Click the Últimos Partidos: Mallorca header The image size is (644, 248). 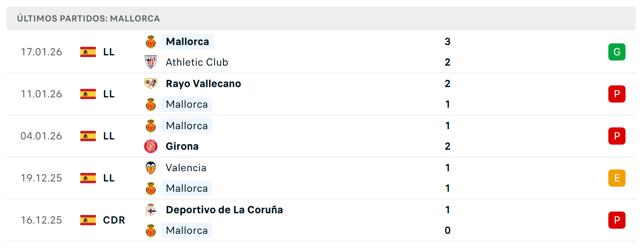pyautogui.click(x=89, y=18)
